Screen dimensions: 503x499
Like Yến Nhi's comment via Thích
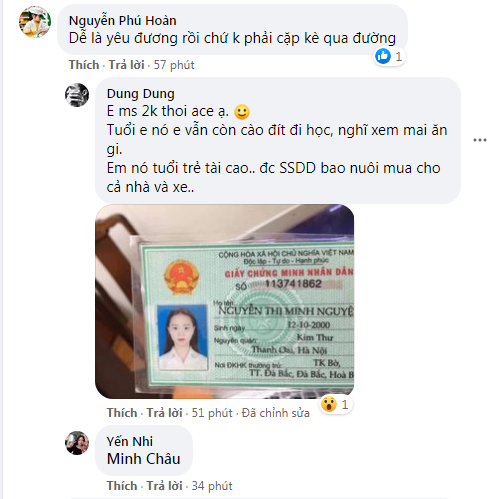pyautogui.click(x=122, y=486)
